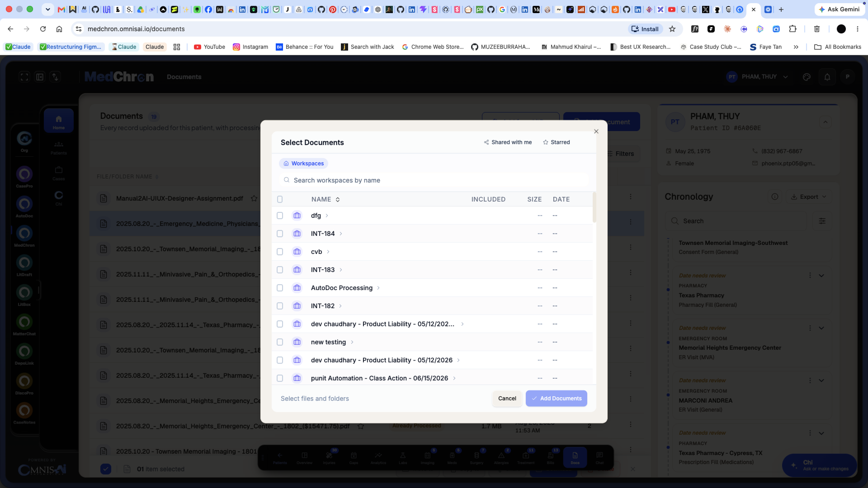The image size is (868, 488).
Task: Open the theme palette icon
Action: click(806, 77)
